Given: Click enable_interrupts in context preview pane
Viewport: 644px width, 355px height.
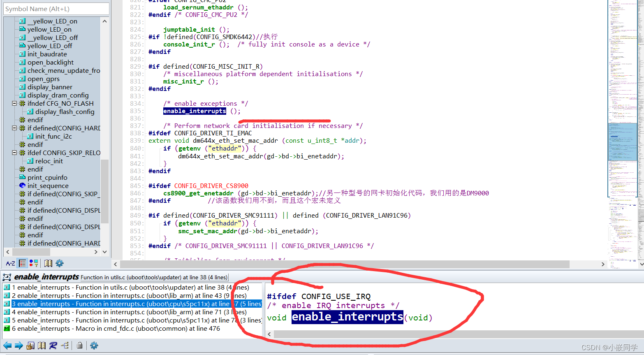Looking at the screenshot, I should pyautogui.click(x=347, y=317).
